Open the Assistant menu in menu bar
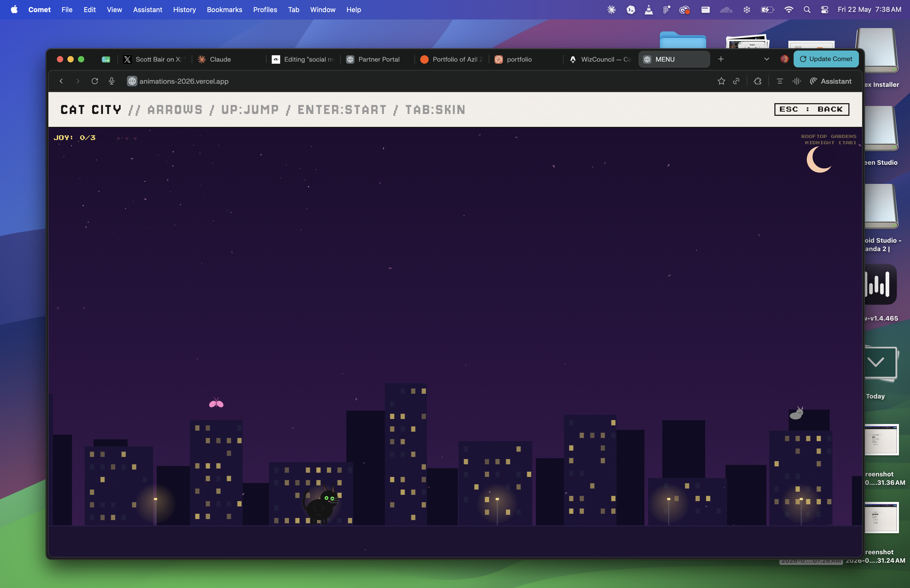 pos(147,9)
